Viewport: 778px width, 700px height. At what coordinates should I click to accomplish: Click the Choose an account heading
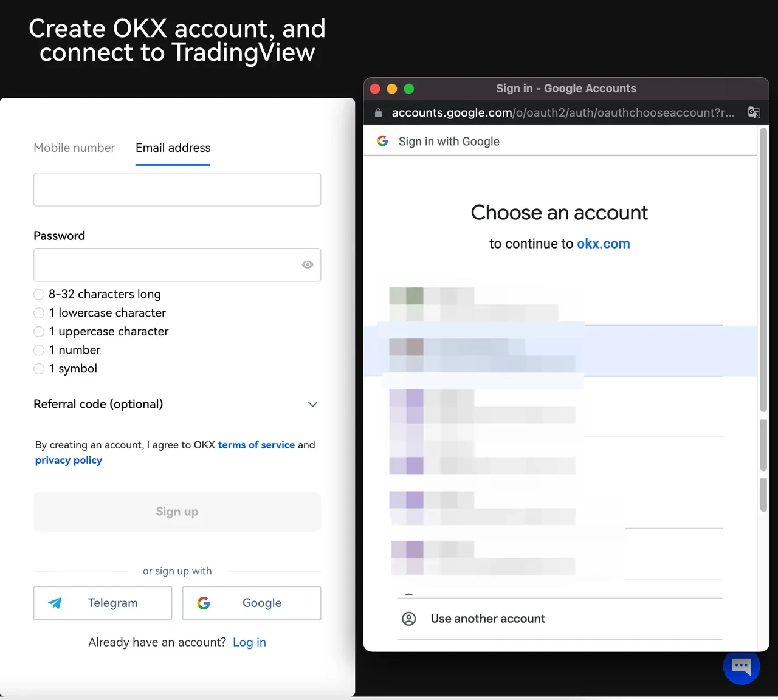click(x=559, y=213)
